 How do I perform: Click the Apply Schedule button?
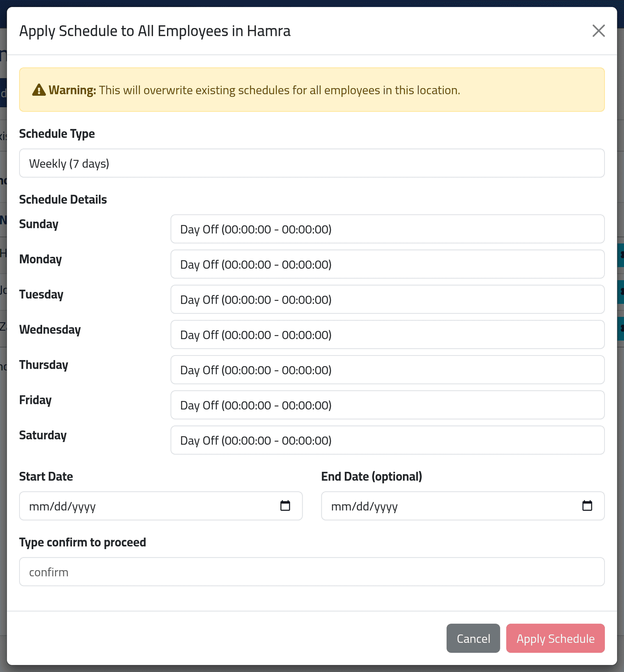click(x=555, y=638)
